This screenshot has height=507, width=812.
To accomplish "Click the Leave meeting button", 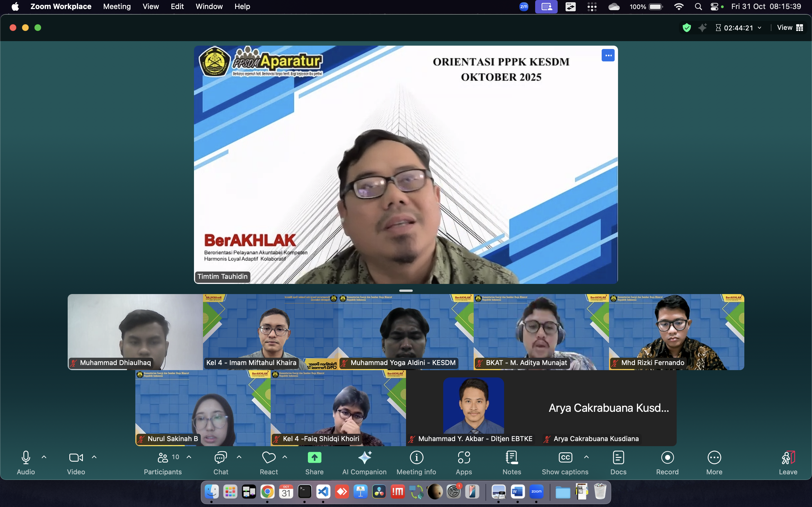I will click(787, 458).
